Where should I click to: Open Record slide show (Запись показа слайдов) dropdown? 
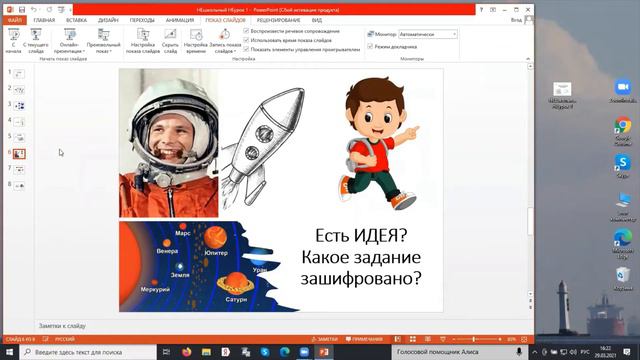(x=225, y=40)
